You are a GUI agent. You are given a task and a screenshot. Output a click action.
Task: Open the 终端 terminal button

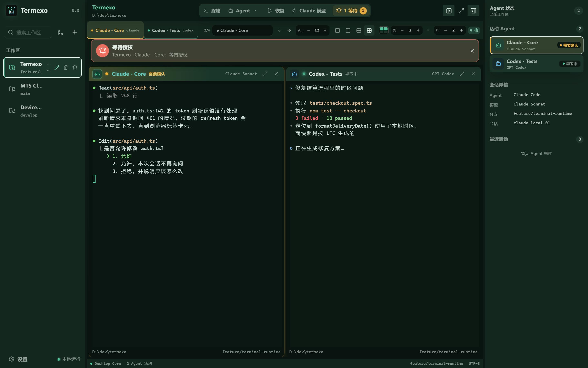coord(212,11)
